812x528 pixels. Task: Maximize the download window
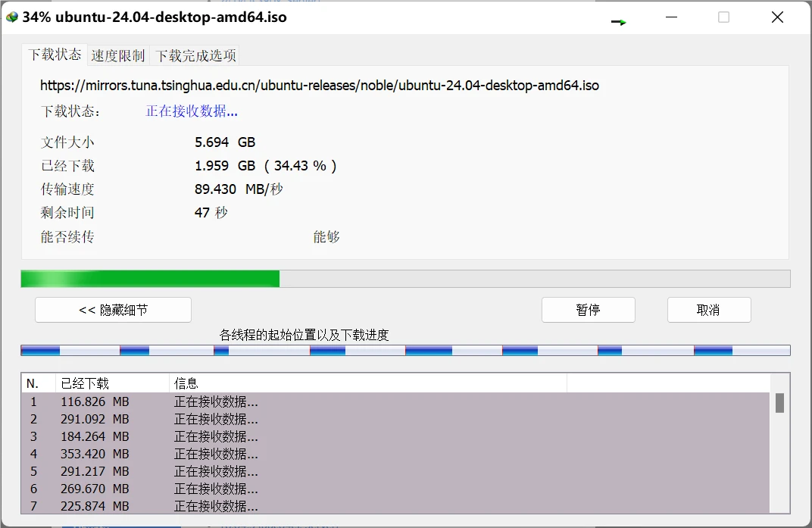coord(724,17)
